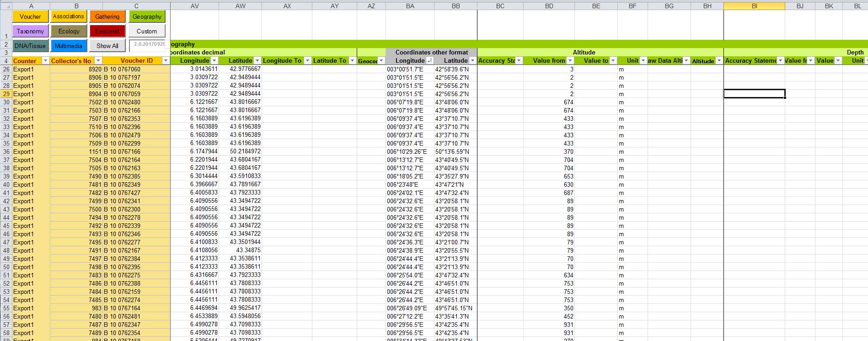The height and width of the screenshot is (341, 868).
Task: Open the Counter column filter dropdown
Action: [45, 61]
